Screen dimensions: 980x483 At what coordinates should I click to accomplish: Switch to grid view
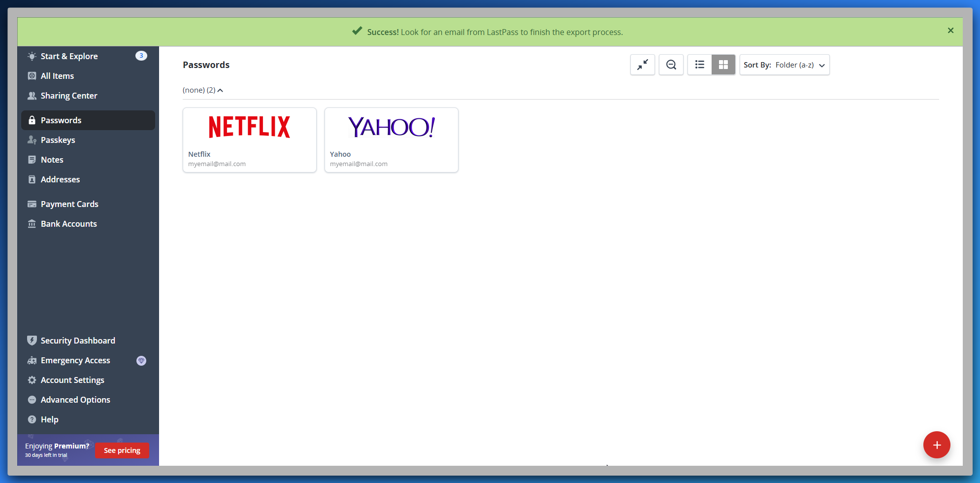tap(723, 65)
